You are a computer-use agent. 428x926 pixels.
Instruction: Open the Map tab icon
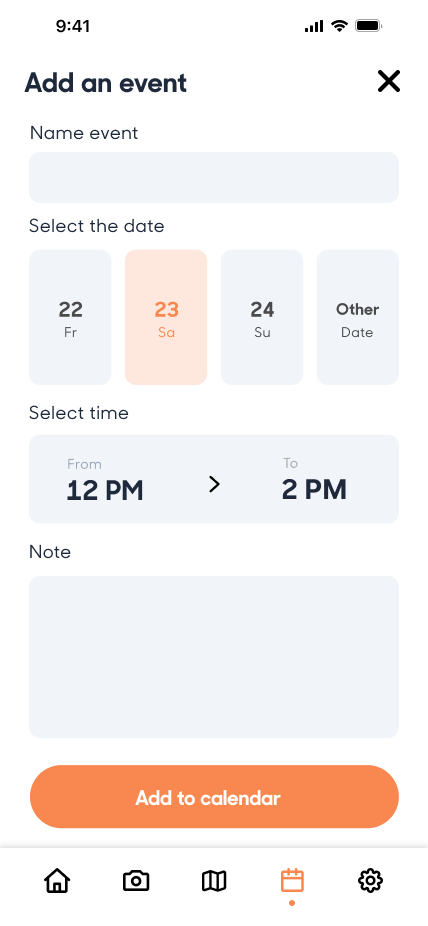pyautogui.click(x=214, y=881)
